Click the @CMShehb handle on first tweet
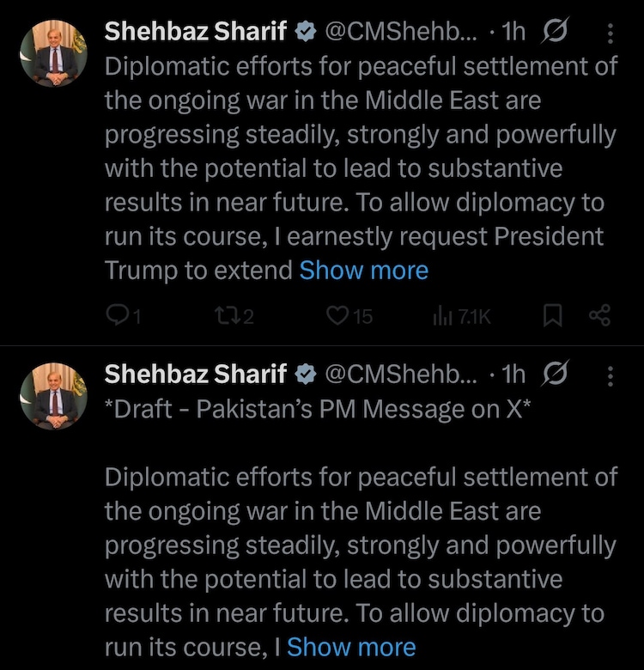The image size is (644, 670). click(398, 32)
